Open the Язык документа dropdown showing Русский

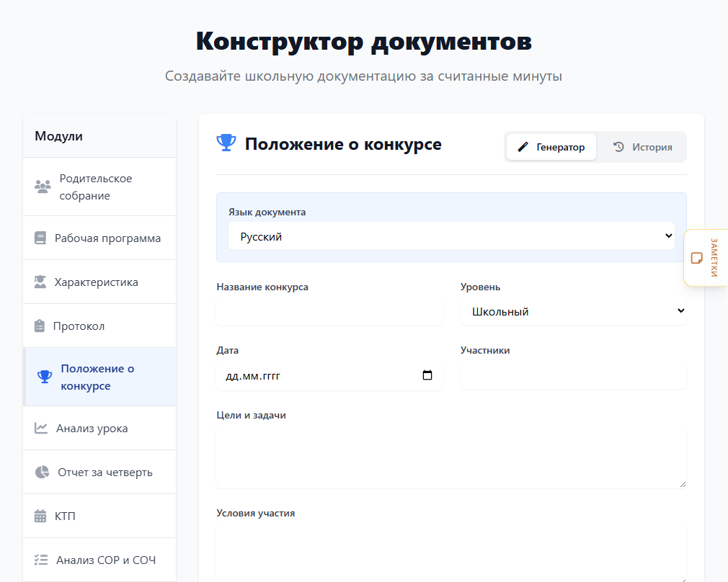(x=451, y=236)
